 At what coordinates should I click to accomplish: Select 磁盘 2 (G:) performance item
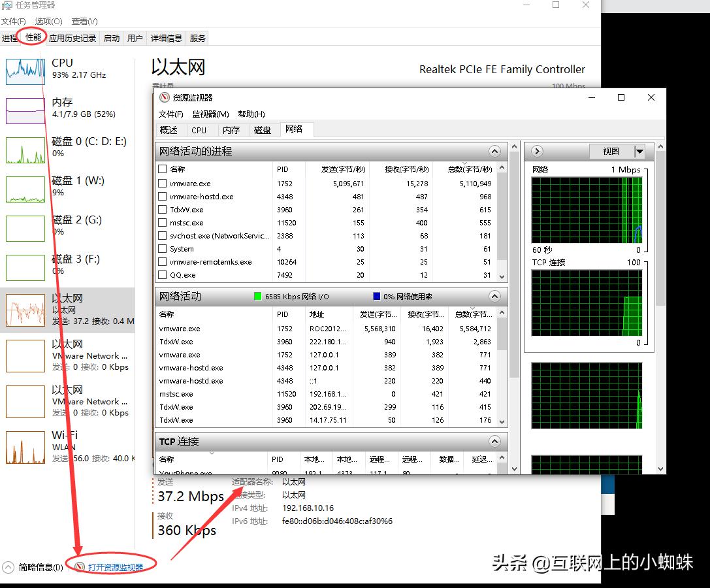tap(68, 228)
